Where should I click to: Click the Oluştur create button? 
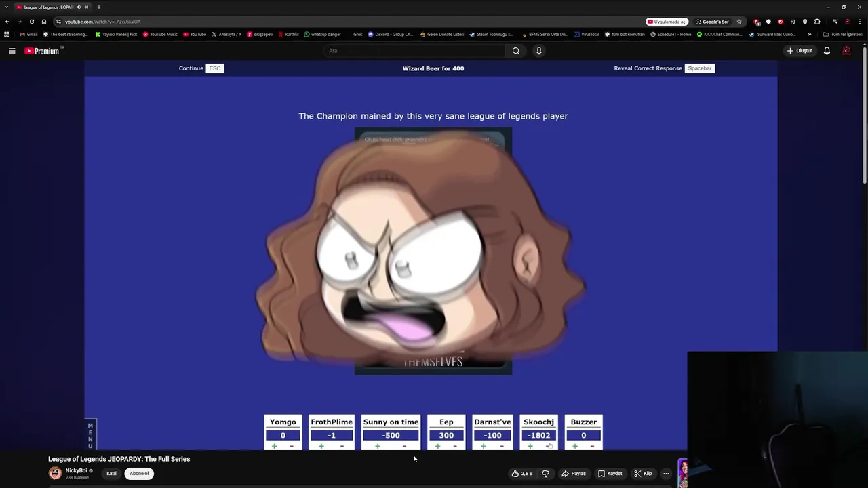point(800,51)
